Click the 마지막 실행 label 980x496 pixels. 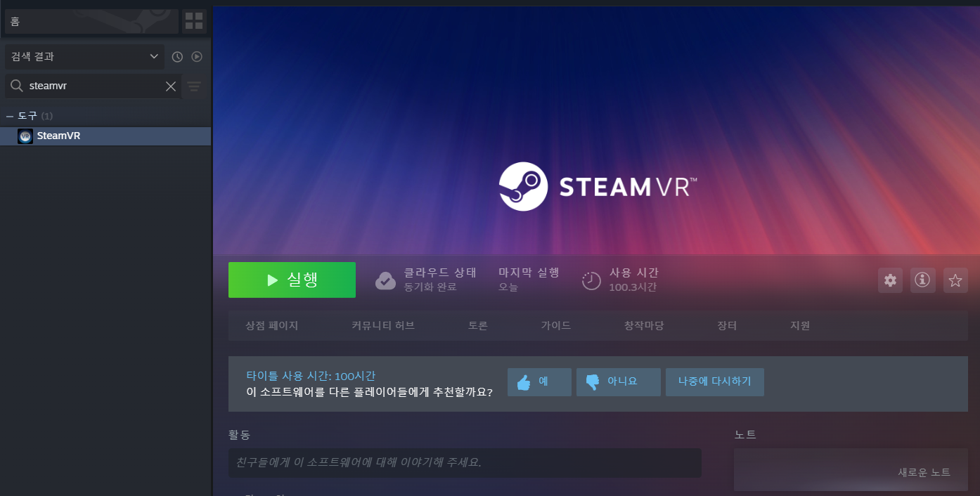529,273
